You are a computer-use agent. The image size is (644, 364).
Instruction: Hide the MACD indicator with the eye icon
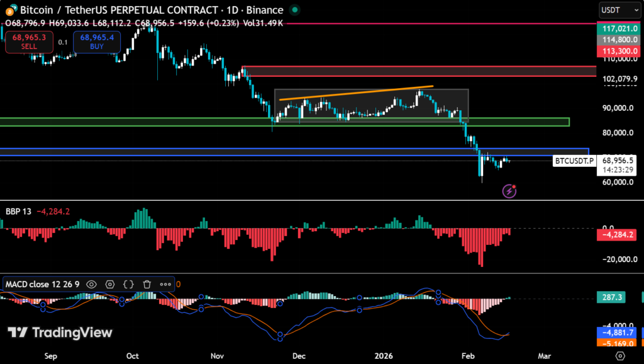pos(91,285)
